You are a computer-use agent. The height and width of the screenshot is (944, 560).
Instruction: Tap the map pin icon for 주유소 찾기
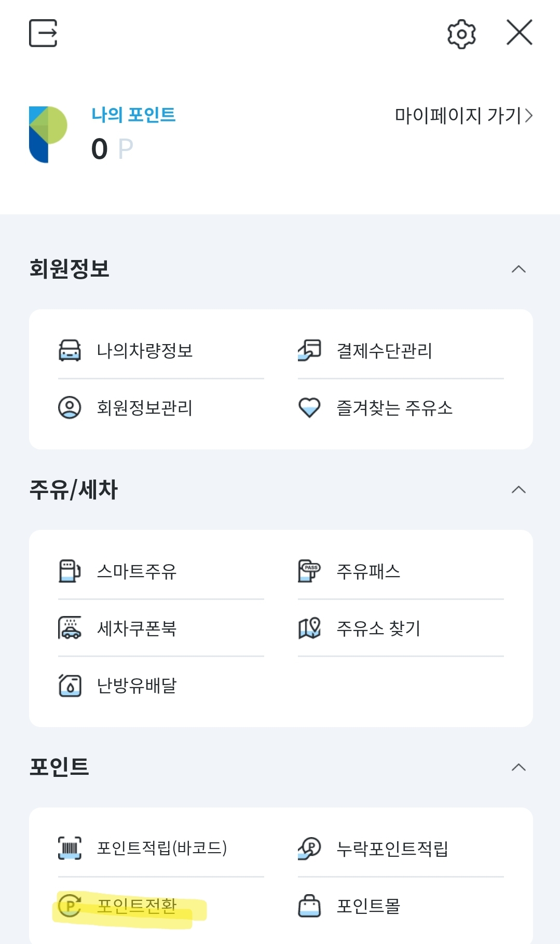coord(309,628)
